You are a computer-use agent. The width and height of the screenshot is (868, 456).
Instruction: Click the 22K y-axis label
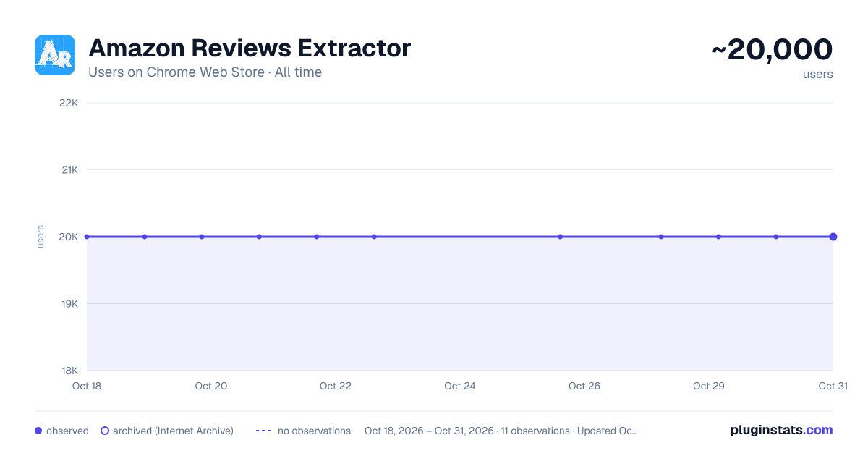point(69,103)
